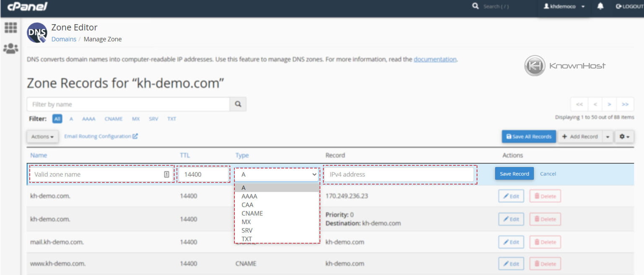This screenshot has height=275, width=644.
Task: Select CAA from the open Type dropdown
Action: [247, 205]
